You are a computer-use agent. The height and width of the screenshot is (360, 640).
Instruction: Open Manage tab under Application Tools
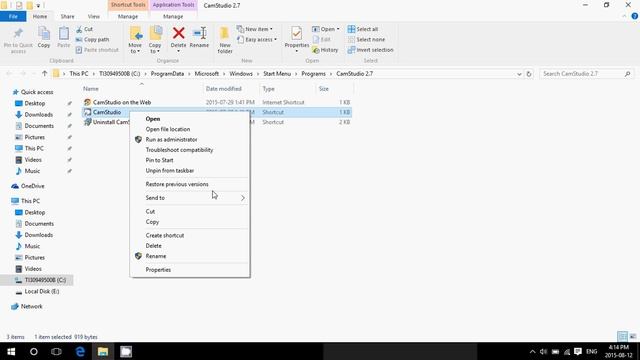173,16
